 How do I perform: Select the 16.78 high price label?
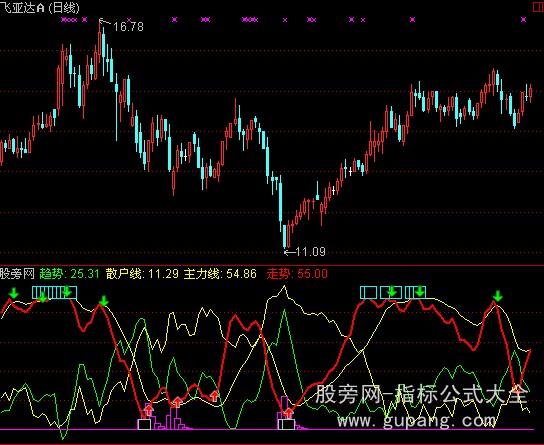pyautogui.click(x=128, y=26)
